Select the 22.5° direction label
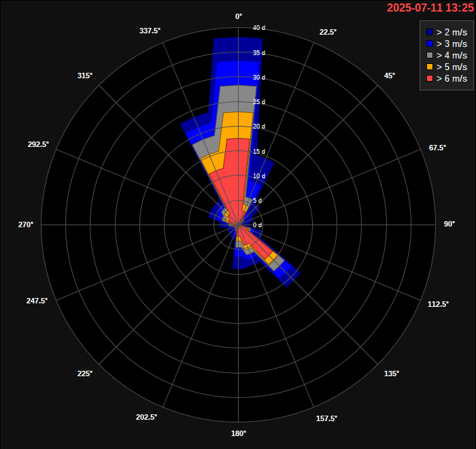The image size is (476, 449). tap(328, 32)
